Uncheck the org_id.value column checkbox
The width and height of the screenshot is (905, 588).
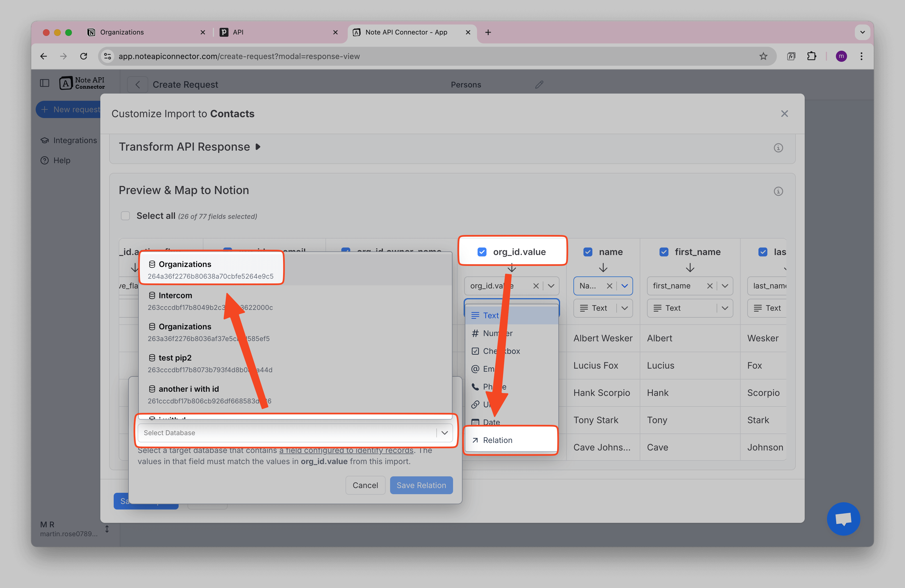point(482,252)
